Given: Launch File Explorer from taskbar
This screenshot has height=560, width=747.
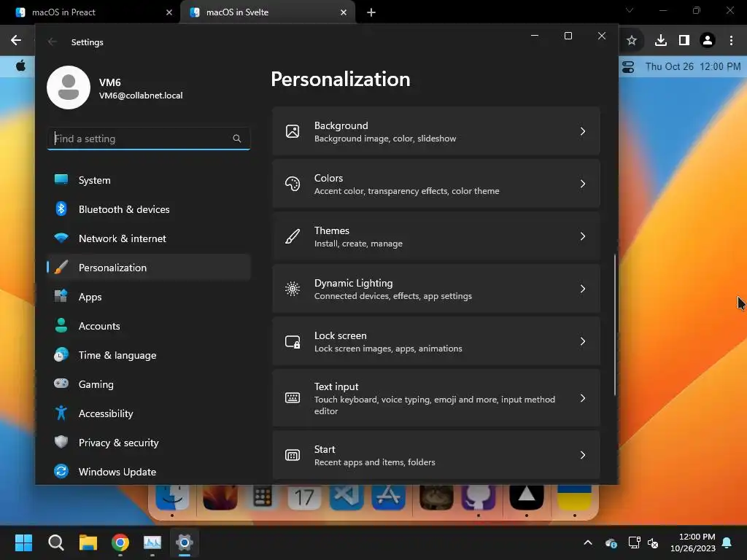Looking at the screenshot, I should 88,542.
